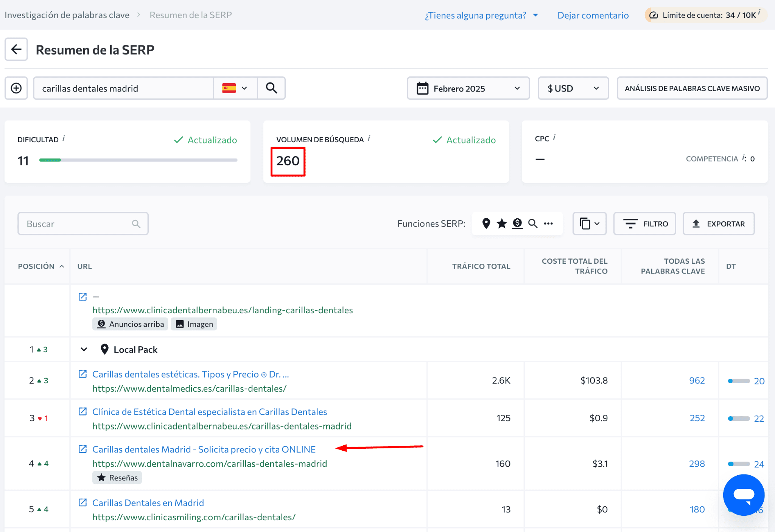The width and height of the screenshot is (775, 532).
Task: Click the clinicasmiling.com URL
Action: (x=194, y=517)
